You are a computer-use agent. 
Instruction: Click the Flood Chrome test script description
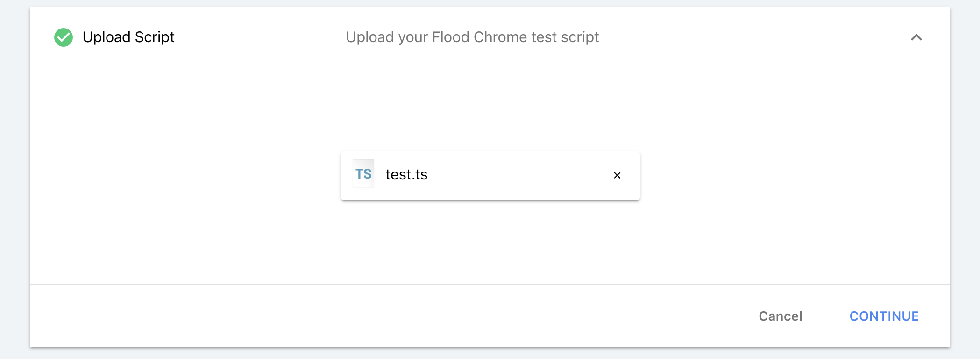pos(472,37)
